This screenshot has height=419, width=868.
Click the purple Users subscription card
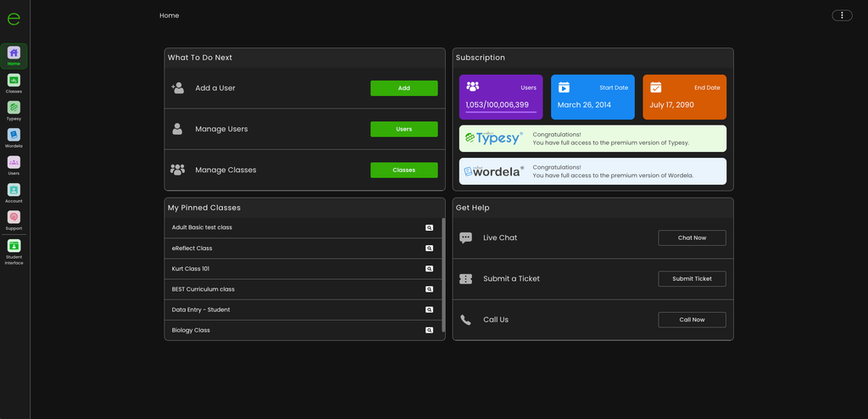point(501,97)
